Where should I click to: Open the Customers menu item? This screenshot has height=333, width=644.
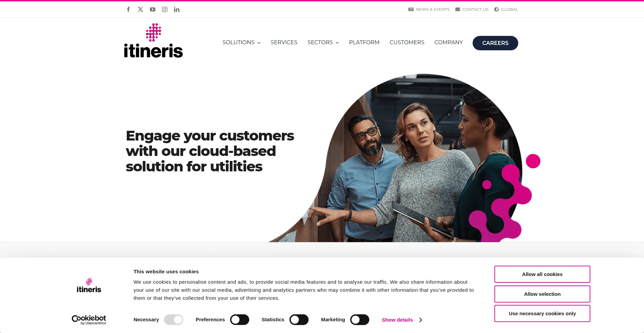point(407,43)
